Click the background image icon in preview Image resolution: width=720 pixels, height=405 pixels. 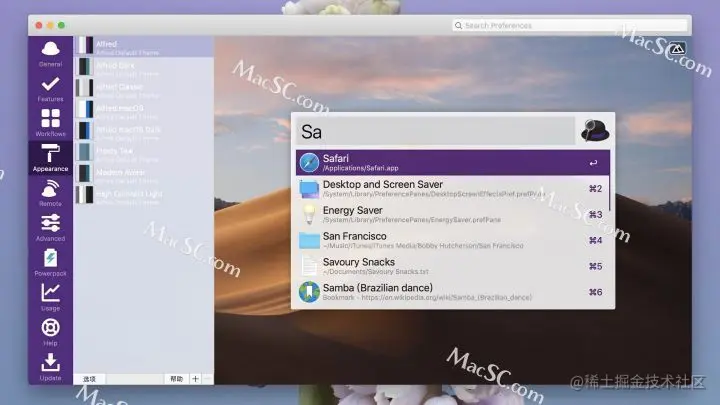coord(677,48)
